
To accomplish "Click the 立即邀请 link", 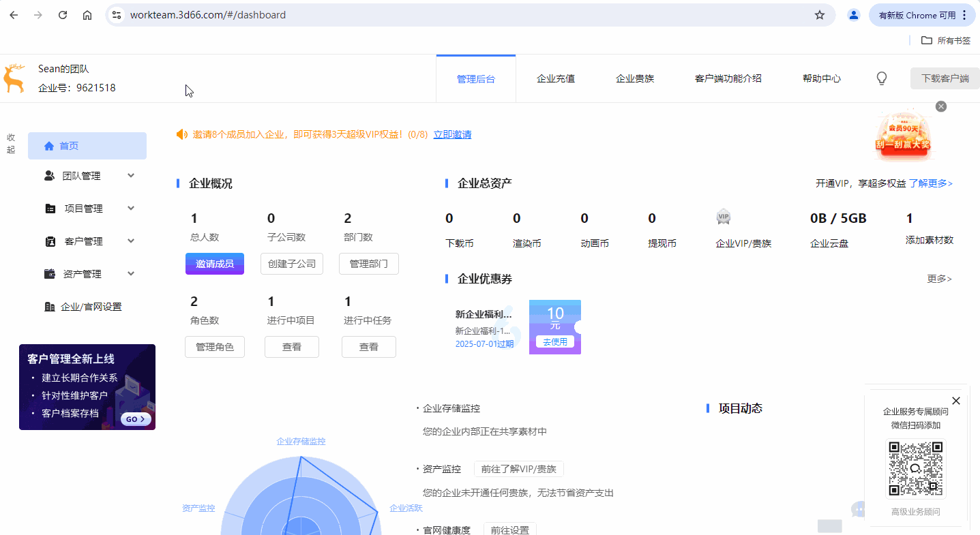I will [452, 134].
